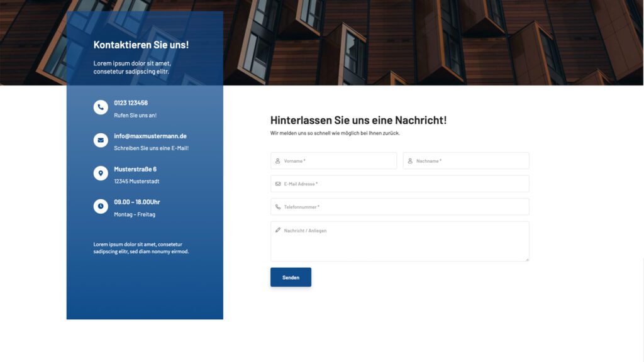
Task: Select the E-Mail Adresse input field
Action: click(x=402, y=184)
